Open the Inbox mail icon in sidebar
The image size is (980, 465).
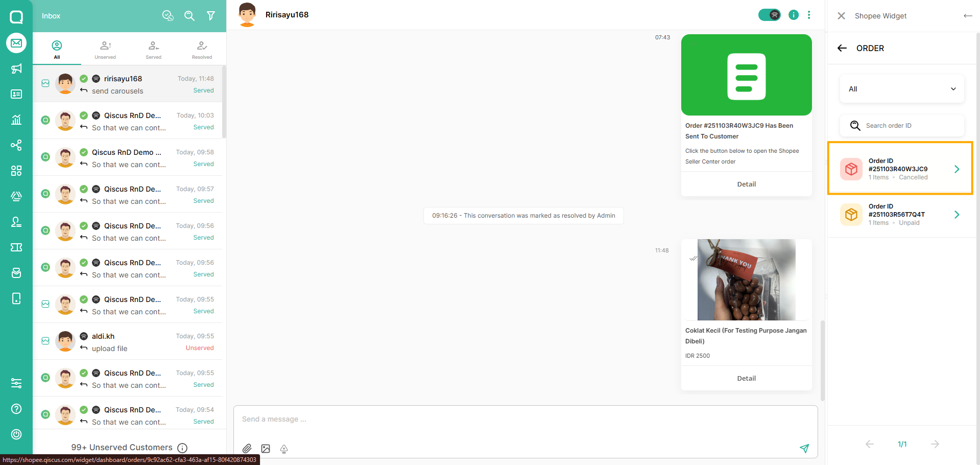(16, 43)
